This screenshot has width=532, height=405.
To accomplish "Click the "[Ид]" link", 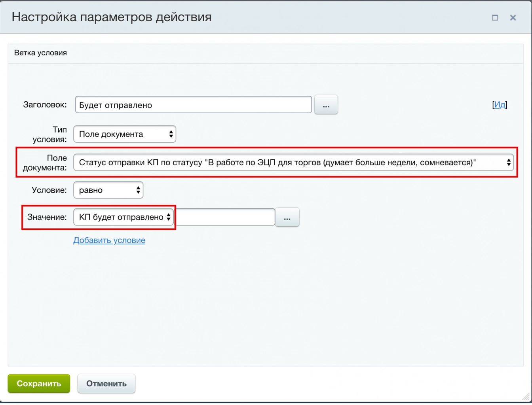I will coord(500,104).
